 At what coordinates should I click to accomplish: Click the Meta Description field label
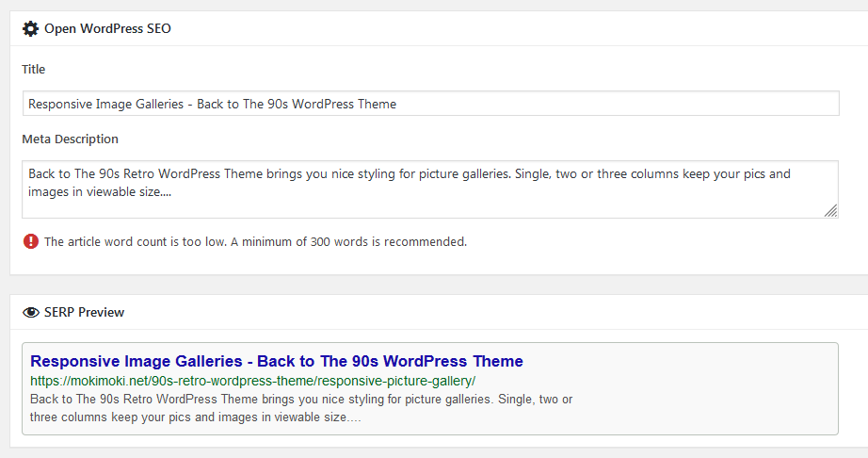click(71, 139)
